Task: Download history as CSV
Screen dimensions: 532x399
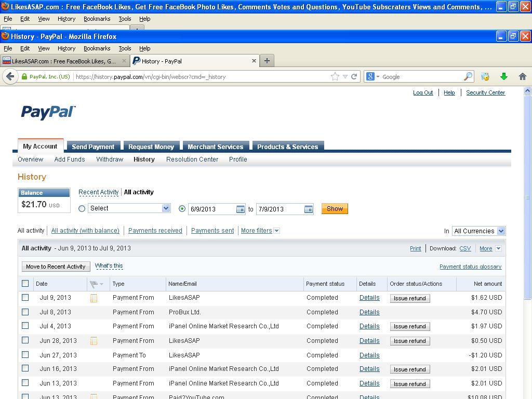Action: pos(465,248)
